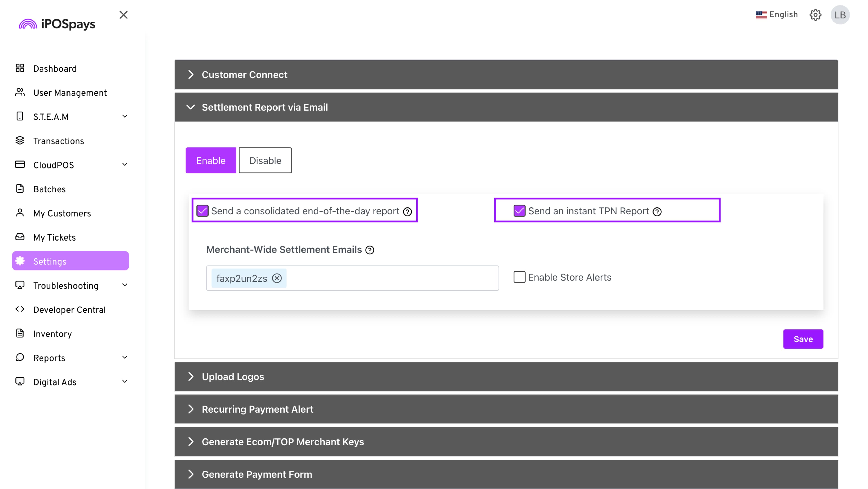Screen dimensions: 868x489
Task: Close the sidebar with the X icon
Action: (x=123, y=15)
